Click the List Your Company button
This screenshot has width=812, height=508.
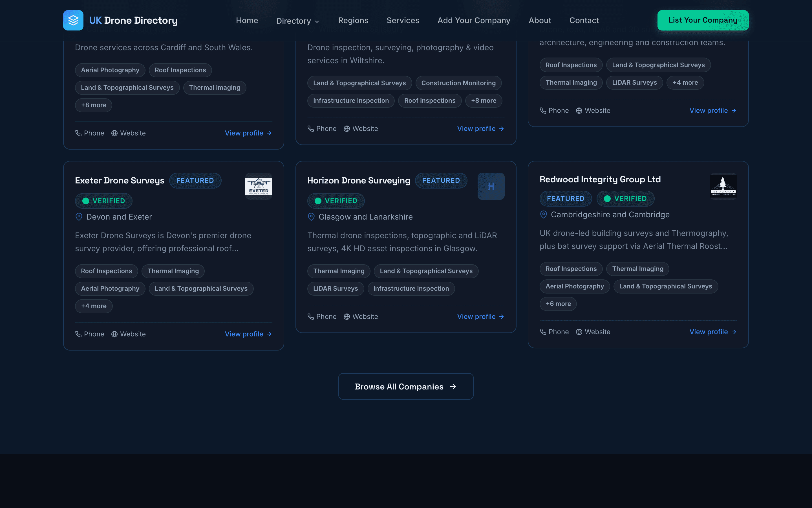coord(703,20)
